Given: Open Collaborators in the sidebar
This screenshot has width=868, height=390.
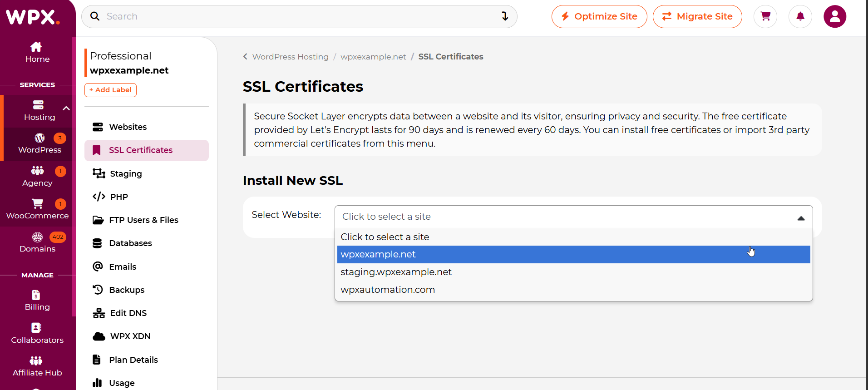Looking at the screenshot, I should tap(37, 334).
